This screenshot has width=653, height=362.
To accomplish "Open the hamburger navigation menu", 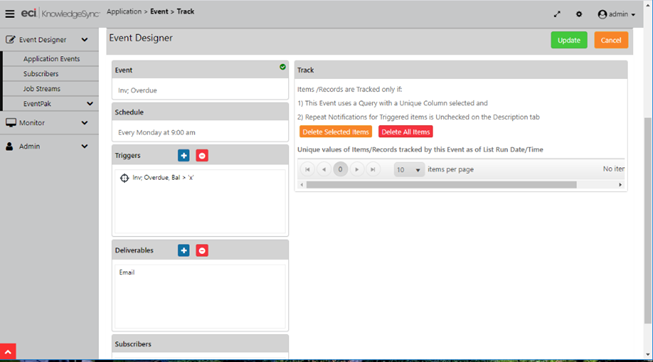I will [x=10, y=14].
